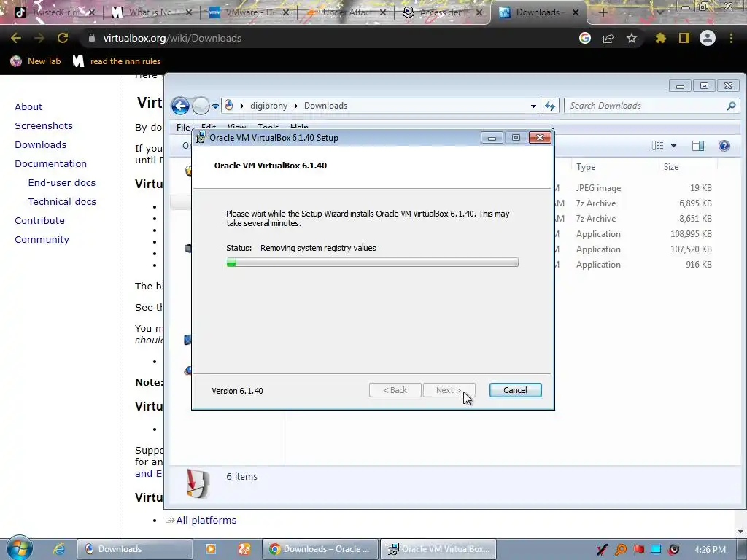The height and width of the screenshot is (560, 747).
Task: Click the change view icon in Explorer
Action: tap(658, 146)
